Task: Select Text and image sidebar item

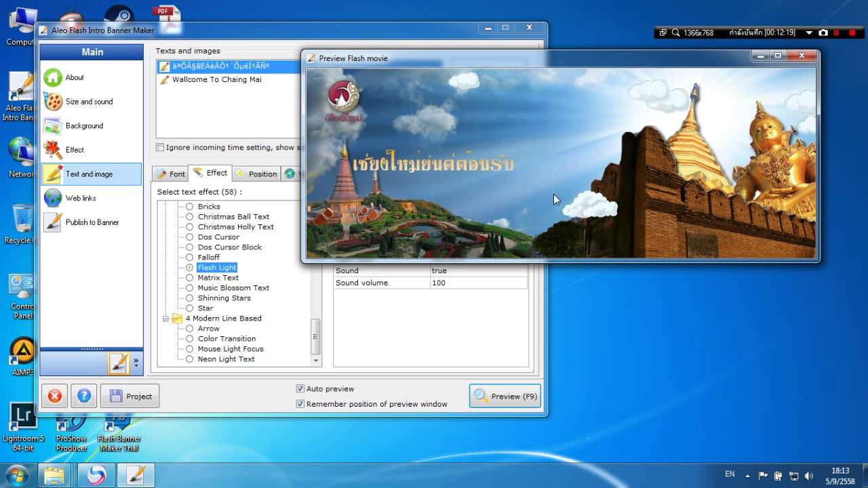Action: pos(92,174)
